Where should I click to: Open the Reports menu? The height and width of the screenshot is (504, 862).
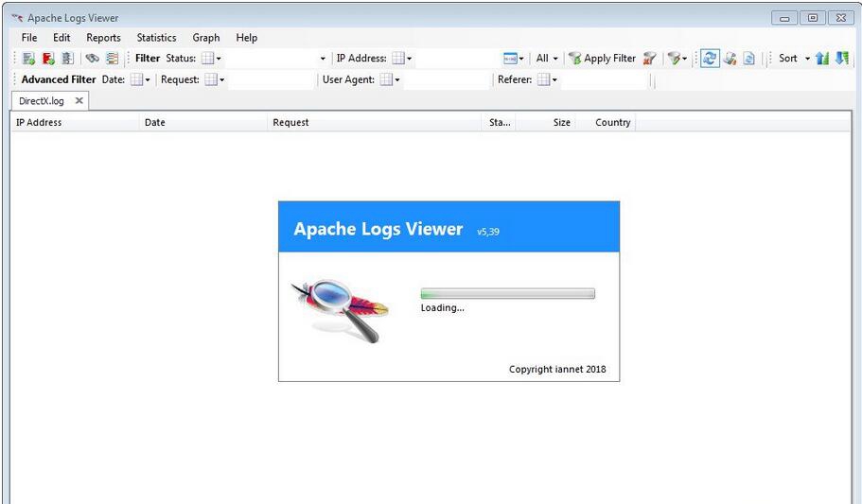pos(103,38)
